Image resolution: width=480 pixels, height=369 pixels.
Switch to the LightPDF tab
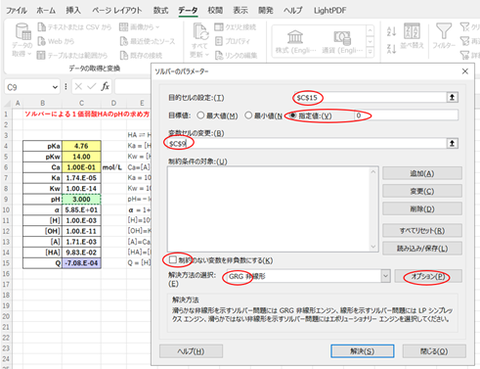pyautogui.click(x=330, y=11)
